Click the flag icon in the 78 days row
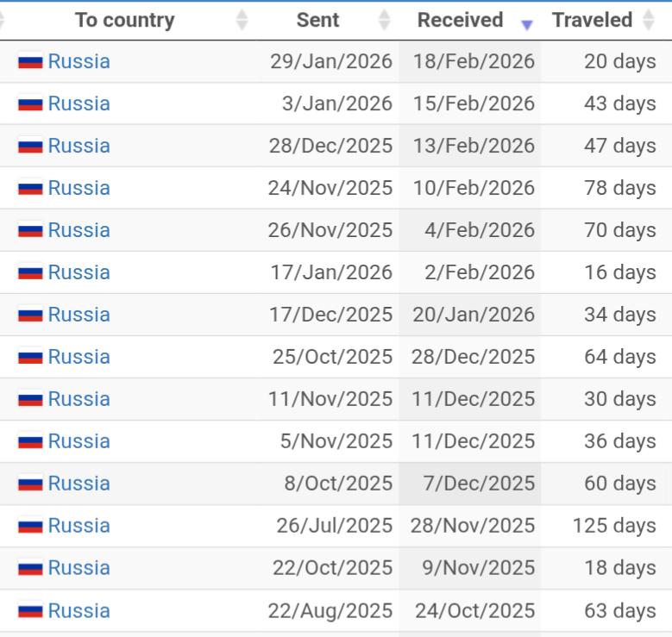 (30, 189)
